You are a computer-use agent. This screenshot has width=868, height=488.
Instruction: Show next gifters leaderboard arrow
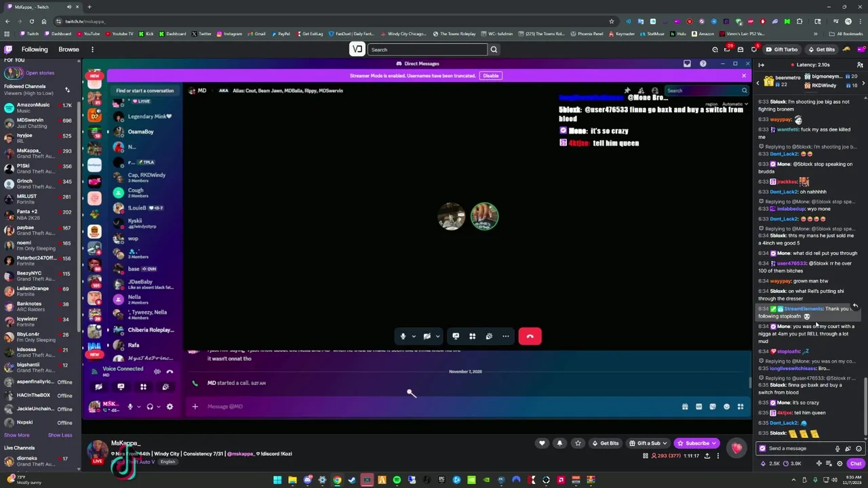(x=863, y=82)
